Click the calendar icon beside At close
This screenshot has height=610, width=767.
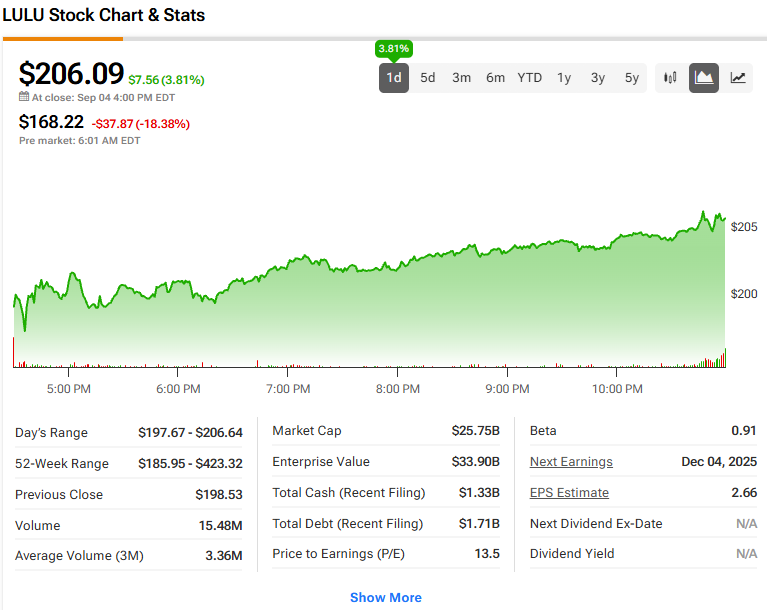point(24,96)
